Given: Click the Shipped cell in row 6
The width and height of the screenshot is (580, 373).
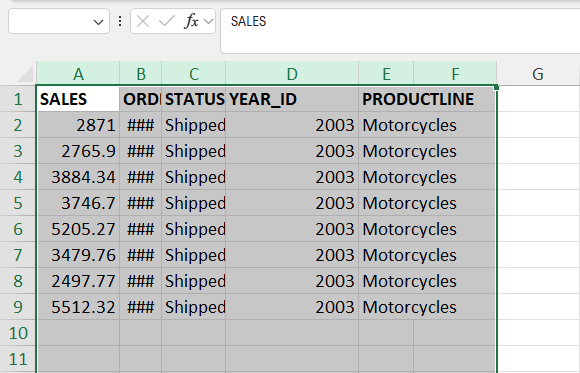Looking at the screenshot, I should point(194,229).
